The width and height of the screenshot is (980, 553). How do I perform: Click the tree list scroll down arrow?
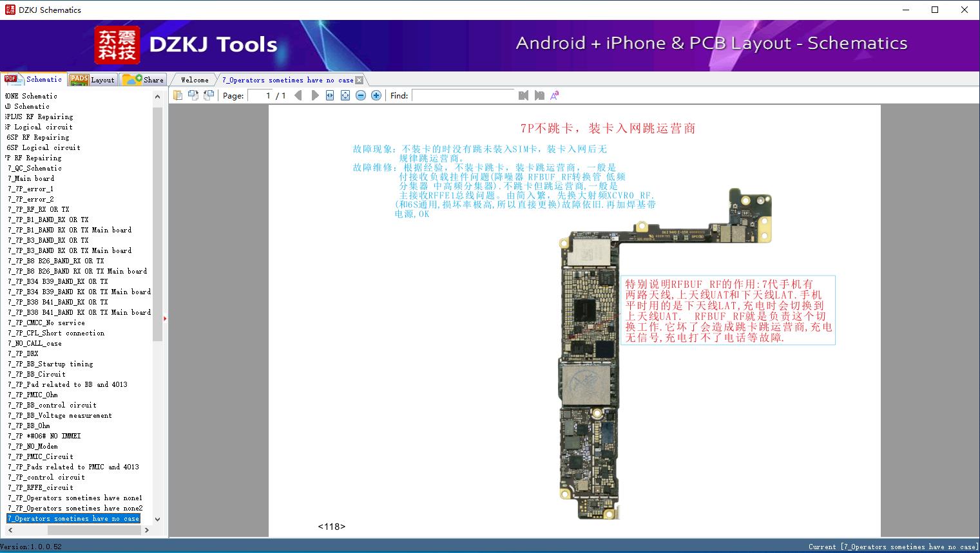coord(157,519)
